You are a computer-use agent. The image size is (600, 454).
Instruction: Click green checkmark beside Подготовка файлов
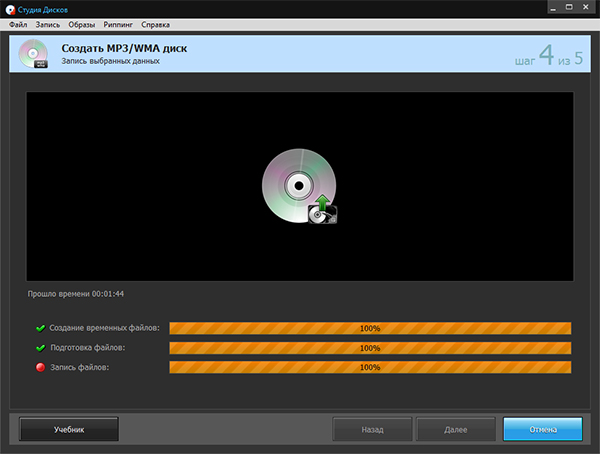(40, 348)
